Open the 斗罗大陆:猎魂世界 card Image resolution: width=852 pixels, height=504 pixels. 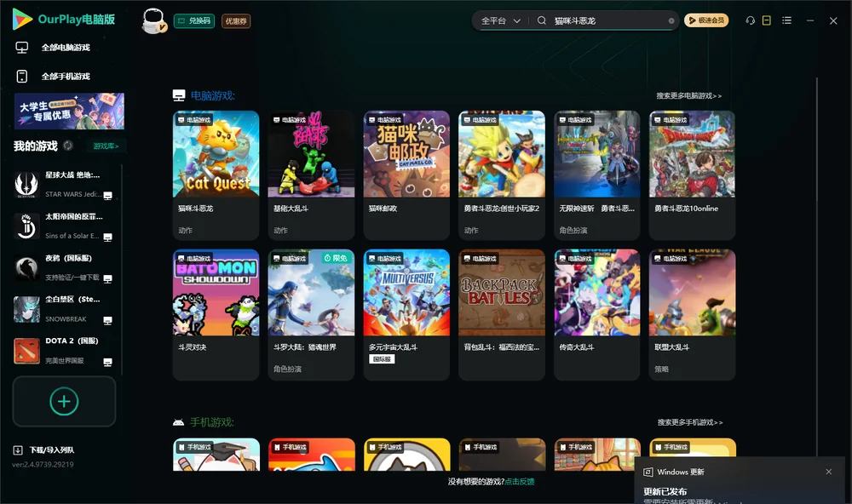click(x=311, y=314)
